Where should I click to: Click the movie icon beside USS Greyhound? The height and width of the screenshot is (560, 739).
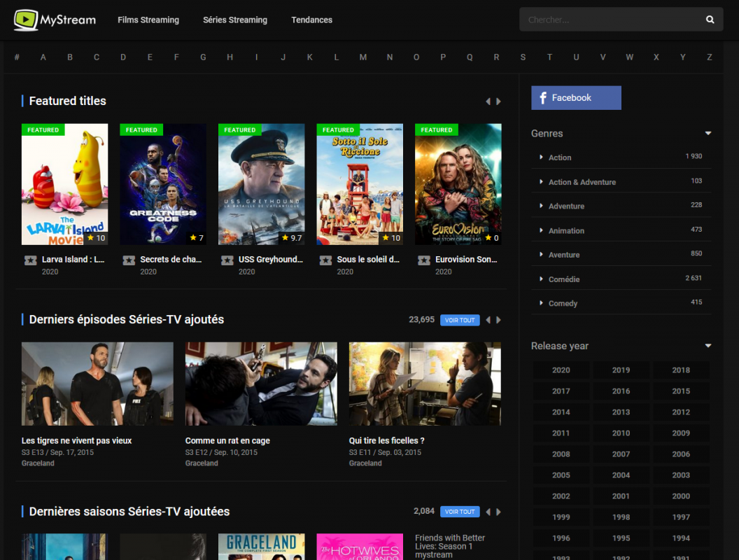coord(227,260)
